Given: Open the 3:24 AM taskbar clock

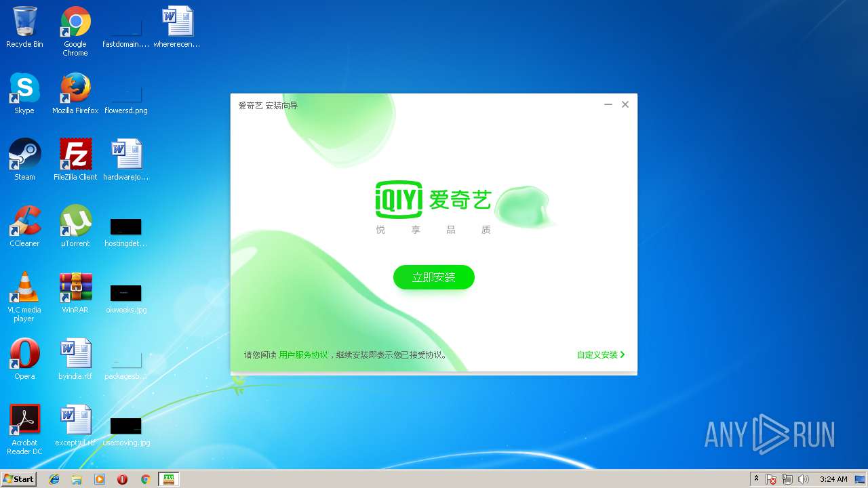Looking at the screenshot, I should pyautogui.click(x=833, y=479).
